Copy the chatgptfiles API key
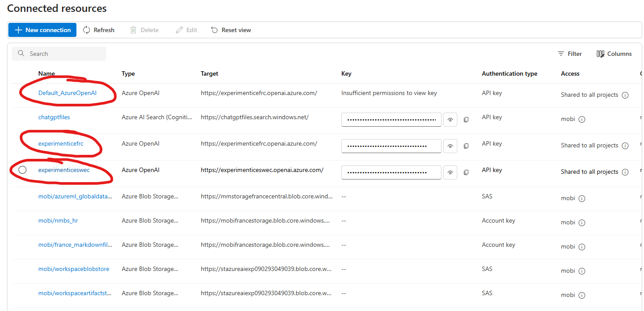644x311 pixels. pos(466,120)
